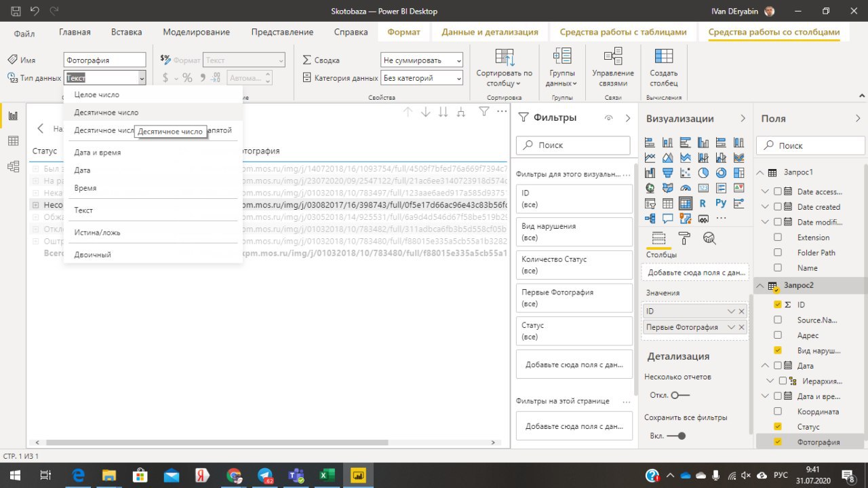Select the Q&A speech bubble visual
868x488 pixels.
pyautogui.click(x=668, y=219)
